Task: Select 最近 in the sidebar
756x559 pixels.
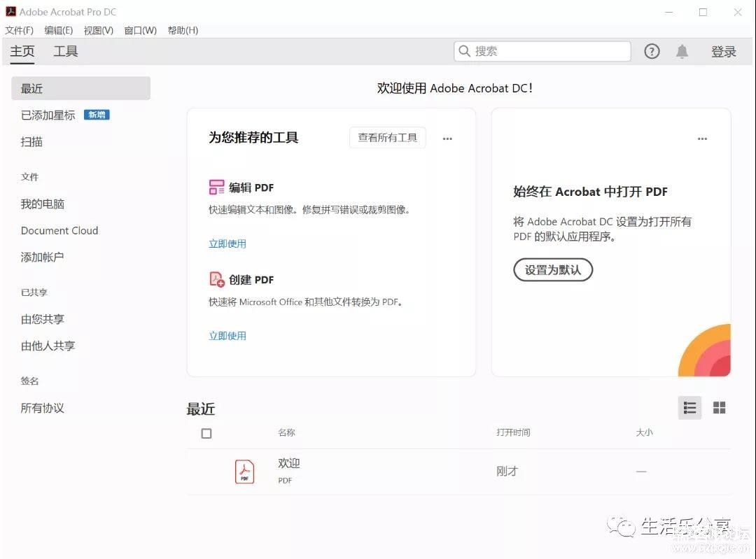Action: pos(81,88)
